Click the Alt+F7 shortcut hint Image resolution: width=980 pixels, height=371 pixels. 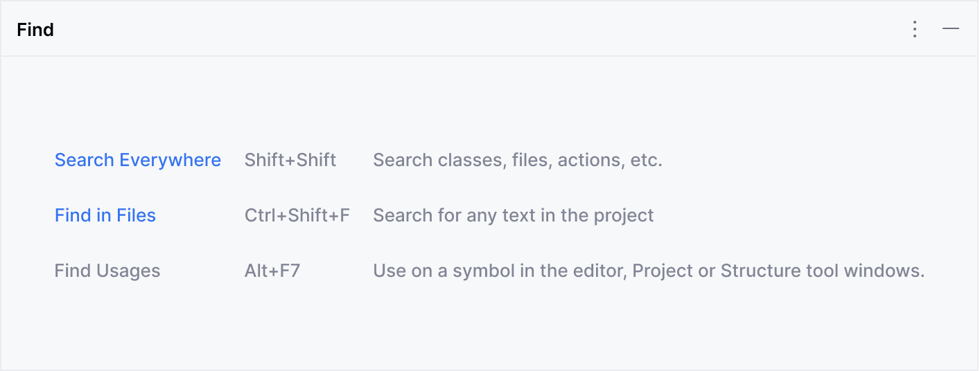coord(272,271)
